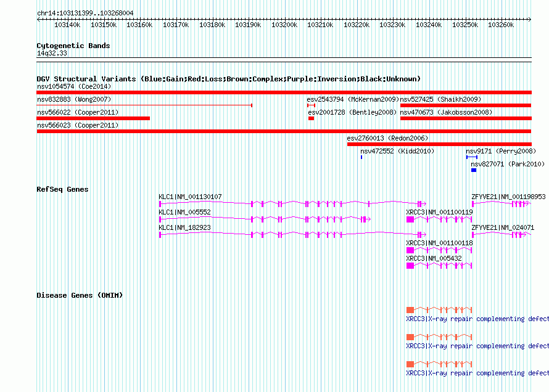Select the 14q32.33 band label
The height and width of the screenshot is (392, 549).
(x=52, y=53)
